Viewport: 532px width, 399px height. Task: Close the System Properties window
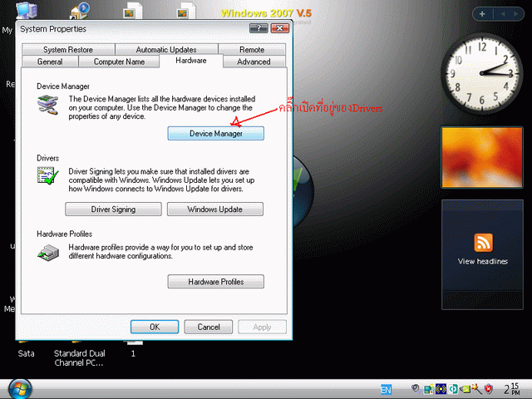280,28
